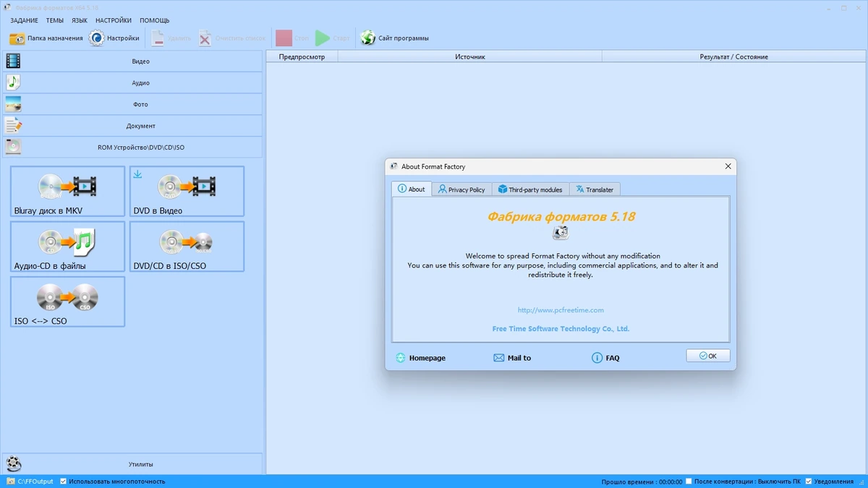Open Папка назначения folder button
The image size is (868, 488).
coord(46,38)
